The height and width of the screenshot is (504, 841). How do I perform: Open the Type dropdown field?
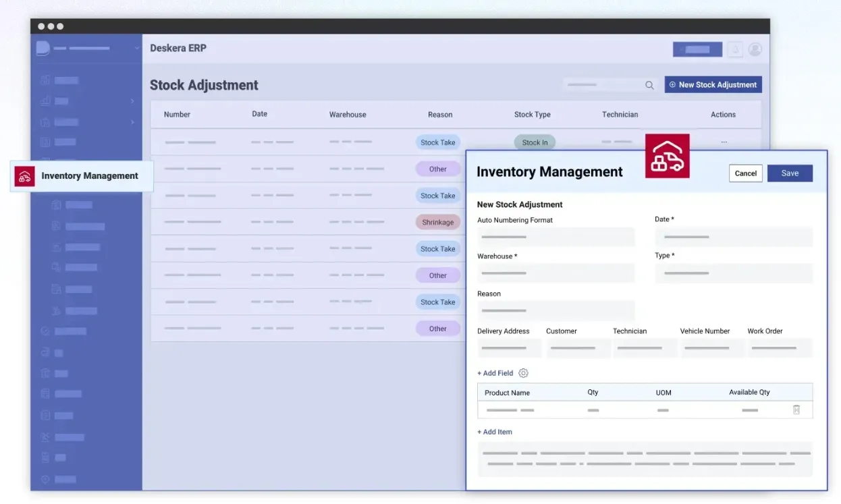click(734, 273)
